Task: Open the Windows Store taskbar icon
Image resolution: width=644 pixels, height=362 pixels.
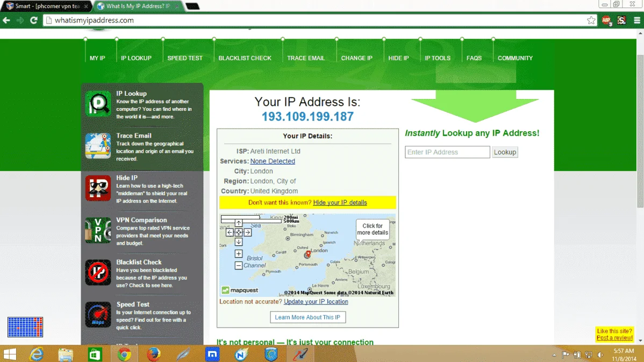Action: (95, 354)
